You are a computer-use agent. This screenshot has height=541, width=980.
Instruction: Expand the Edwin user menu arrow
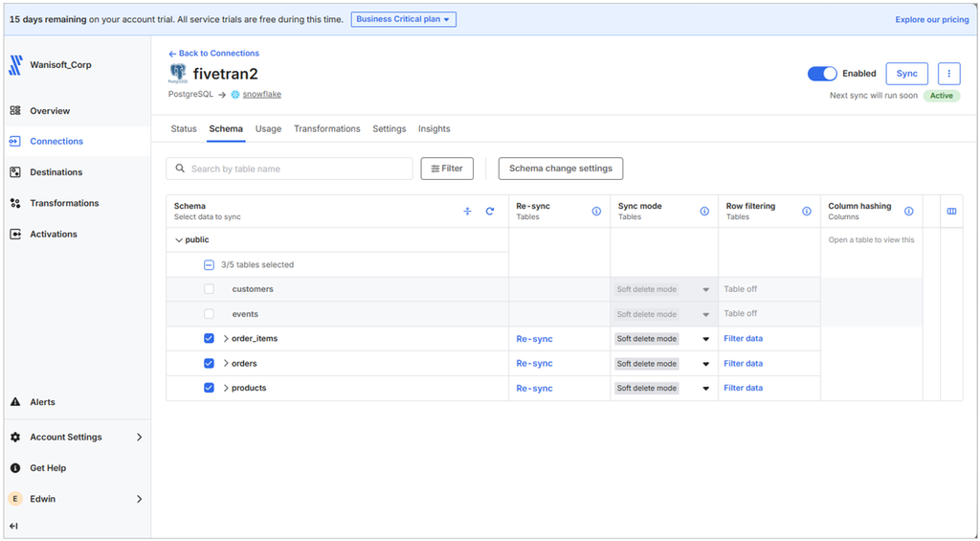point(140,499)
